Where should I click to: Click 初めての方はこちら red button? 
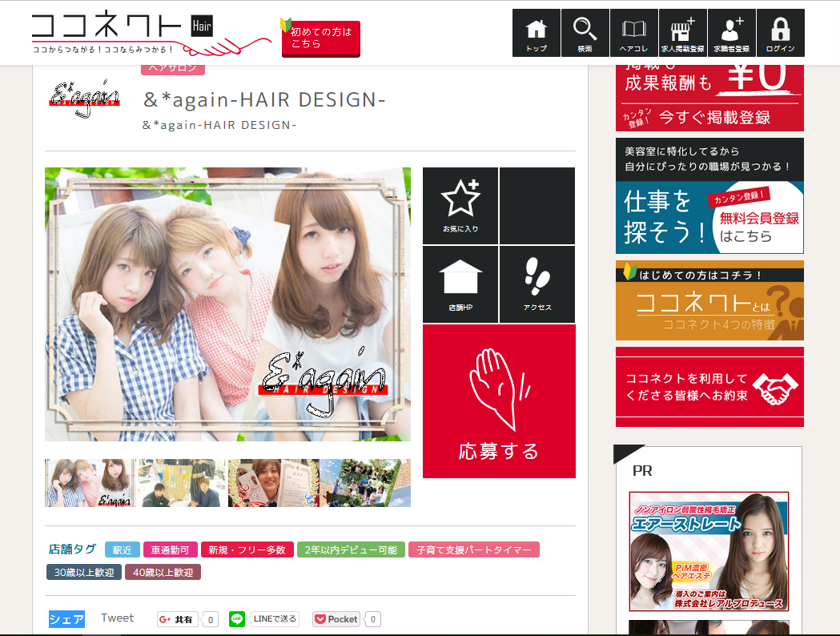click(x=321, y=38)
